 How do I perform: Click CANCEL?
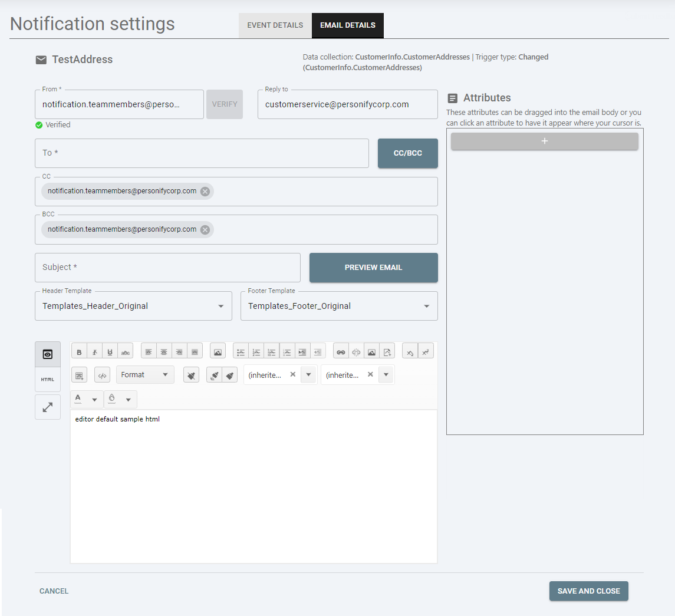point(54,591)
